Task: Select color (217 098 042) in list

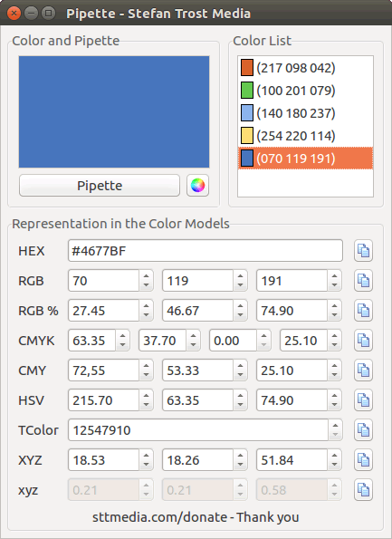Action: pos(305,68)
